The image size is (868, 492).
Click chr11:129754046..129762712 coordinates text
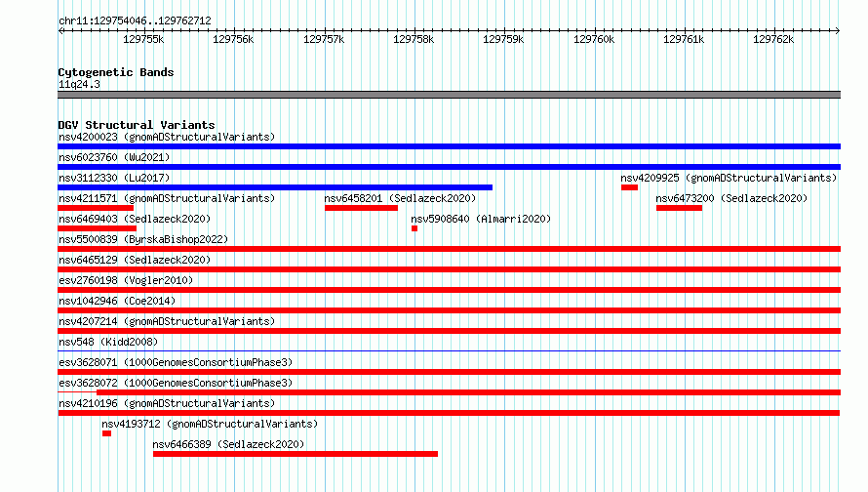point(135,20)
